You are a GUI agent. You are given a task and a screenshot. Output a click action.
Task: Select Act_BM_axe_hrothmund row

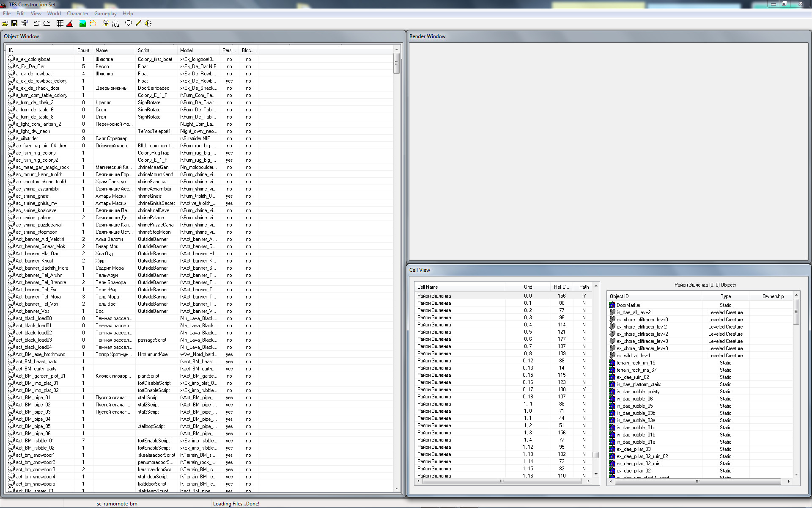click(x=133, y=354)
